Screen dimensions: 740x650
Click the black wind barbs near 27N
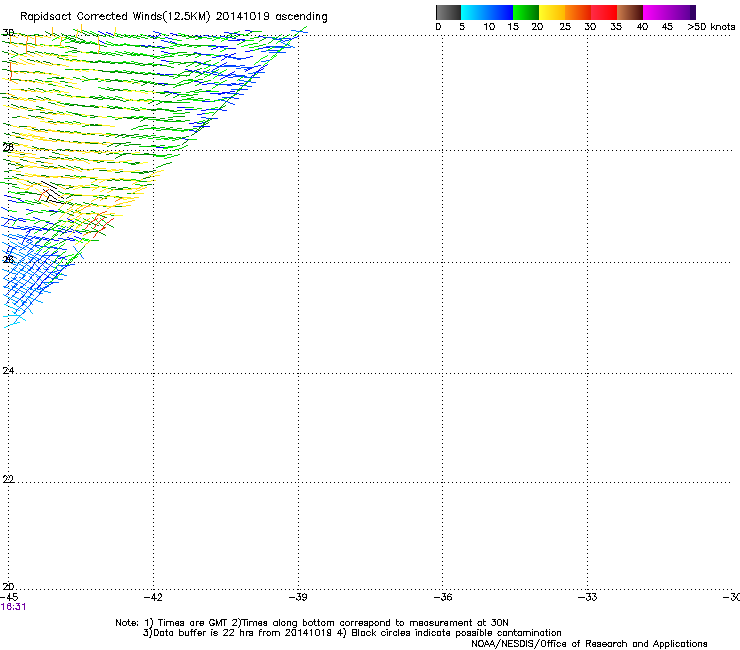coord(52,193)
